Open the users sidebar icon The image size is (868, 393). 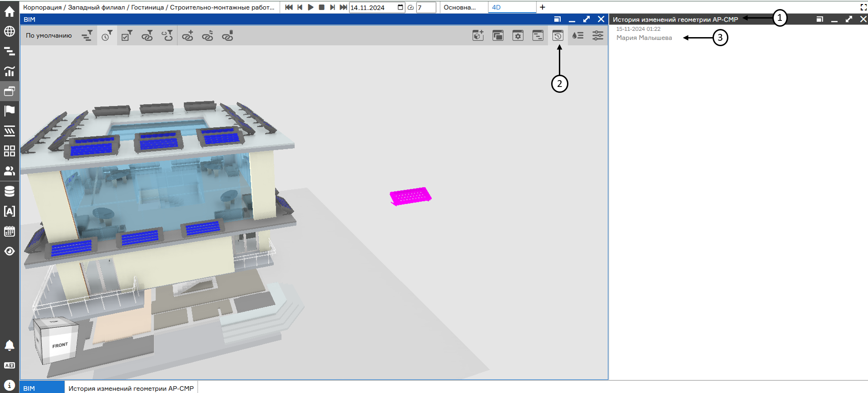pos(10,171)
